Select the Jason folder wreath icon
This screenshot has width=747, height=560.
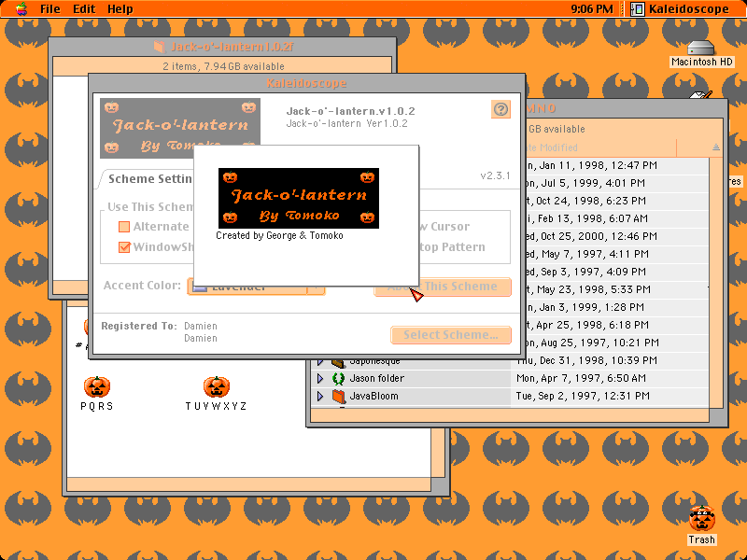338,379
